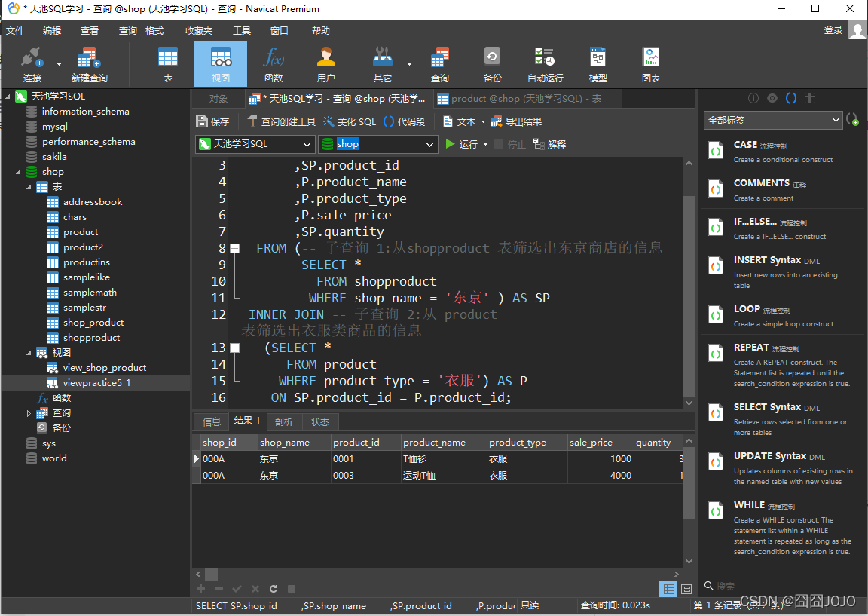Image resolution: width=868 pixels, height=616 pixels.
Task: Open the 收藏夹 favorites menu
Action: (x=199, y=30)
